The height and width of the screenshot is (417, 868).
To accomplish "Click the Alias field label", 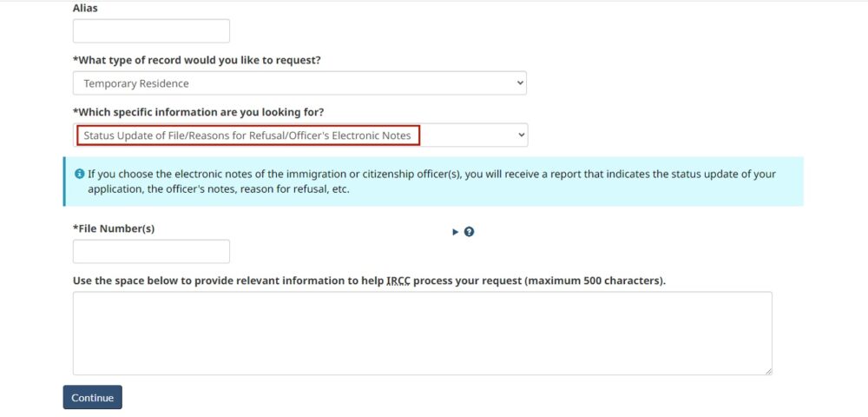I will click(85, 9).
